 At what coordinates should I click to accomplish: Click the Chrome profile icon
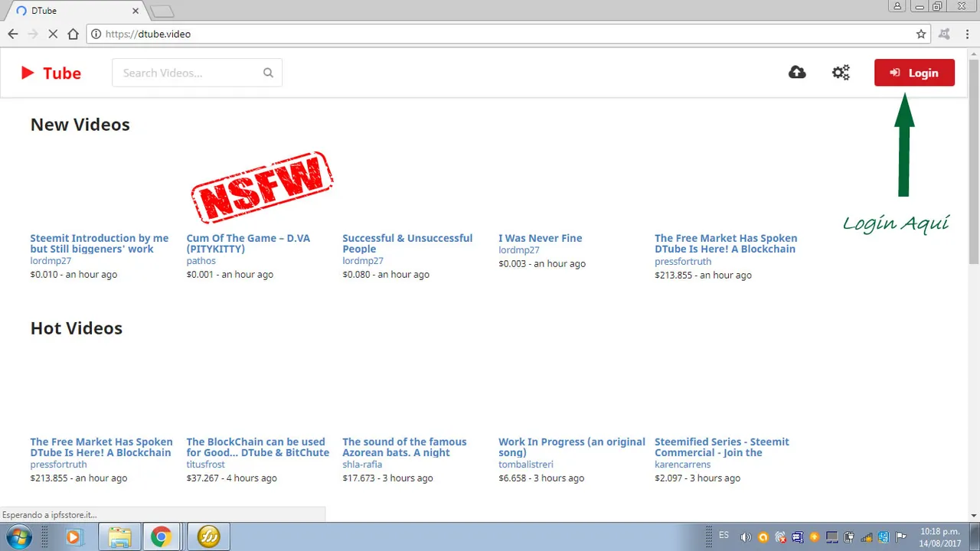(x=897, y=6)
